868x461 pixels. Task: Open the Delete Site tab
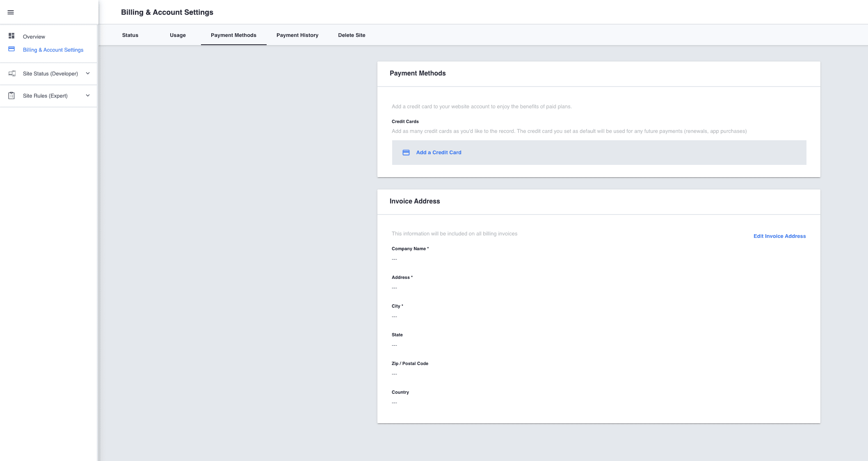tap(352, 35)
